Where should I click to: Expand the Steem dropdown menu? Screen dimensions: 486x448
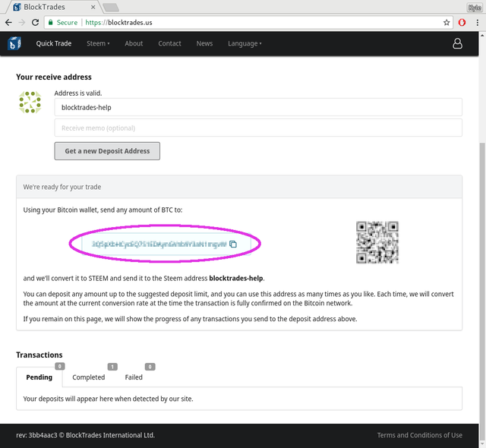coord(98,43)
